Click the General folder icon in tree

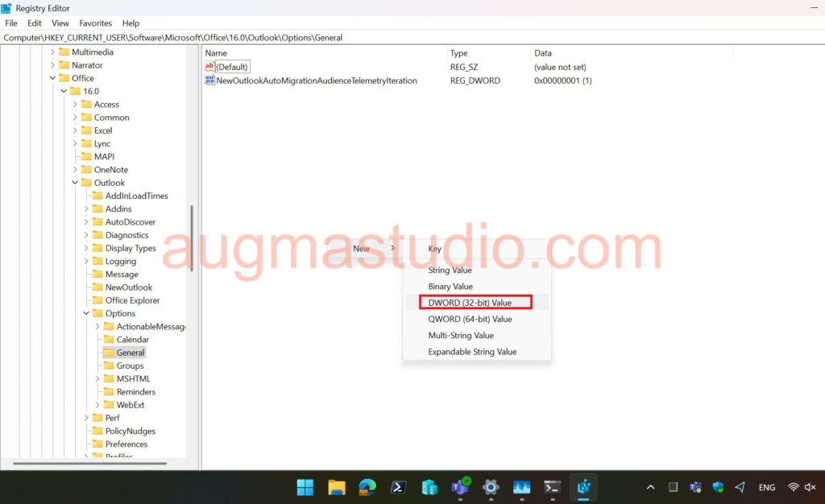coord(109,353)
